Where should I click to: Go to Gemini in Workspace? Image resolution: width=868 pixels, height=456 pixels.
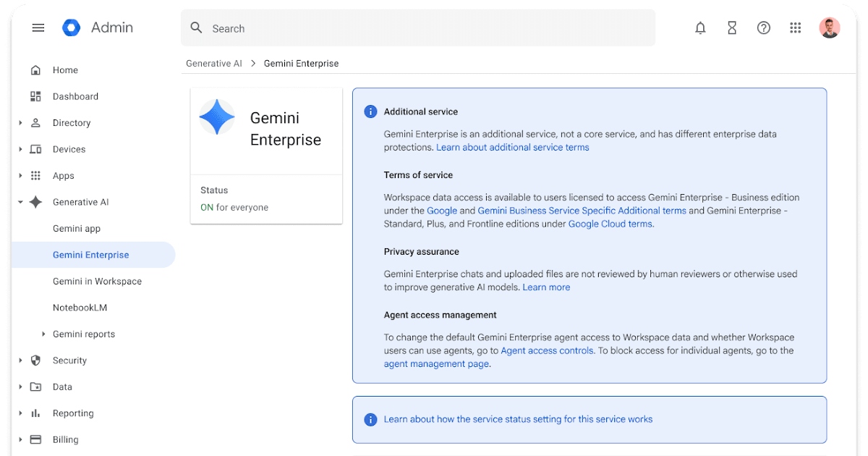[x=97, y=282]
